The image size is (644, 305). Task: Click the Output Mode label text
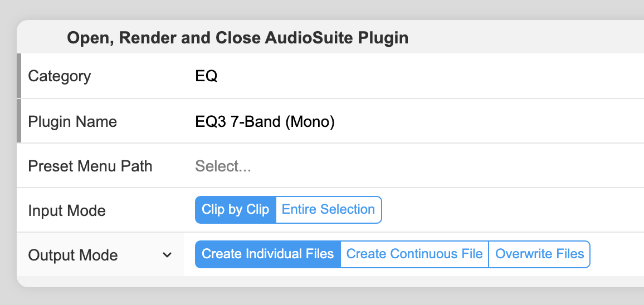tap(72, 255)
